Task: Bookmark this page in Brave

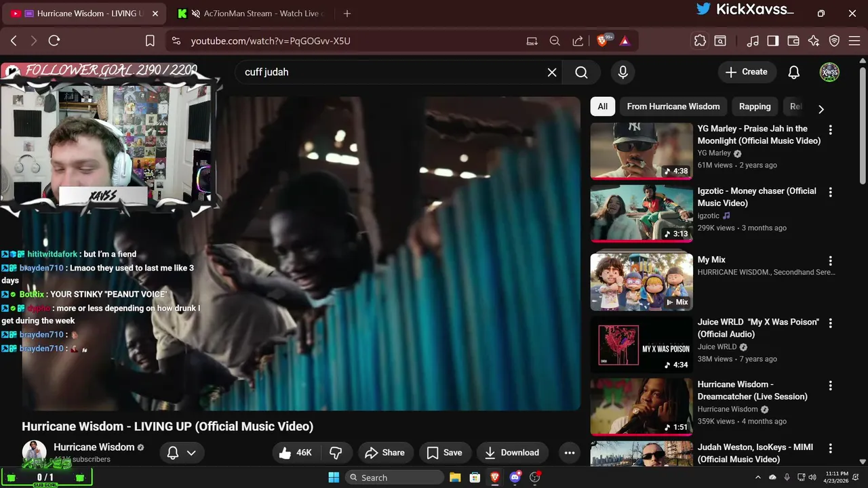Action: pyautogui.click(x=150, y=41)
